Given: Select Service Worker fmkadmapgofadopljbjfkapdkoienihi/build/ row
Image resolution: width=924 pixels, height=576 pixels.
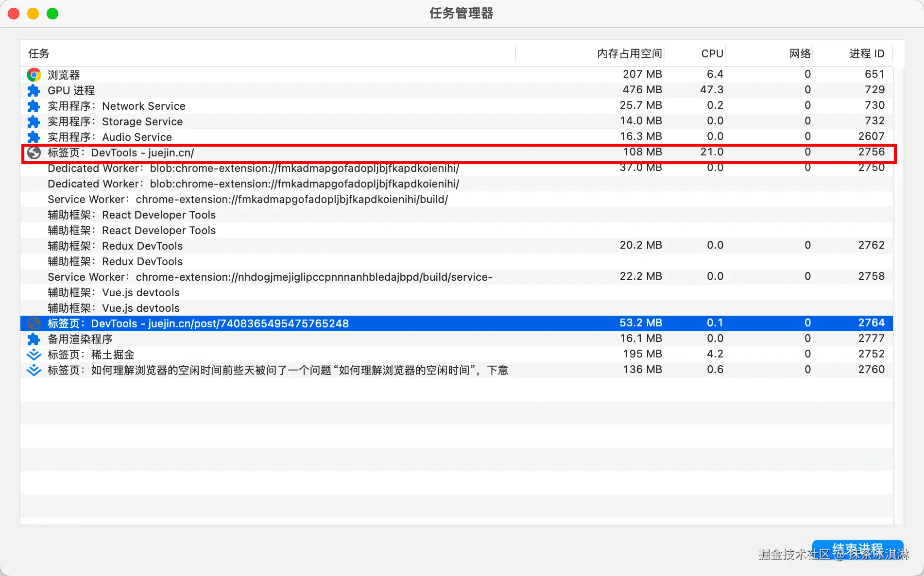Looking at the screenshot, I should click(457, 199).
